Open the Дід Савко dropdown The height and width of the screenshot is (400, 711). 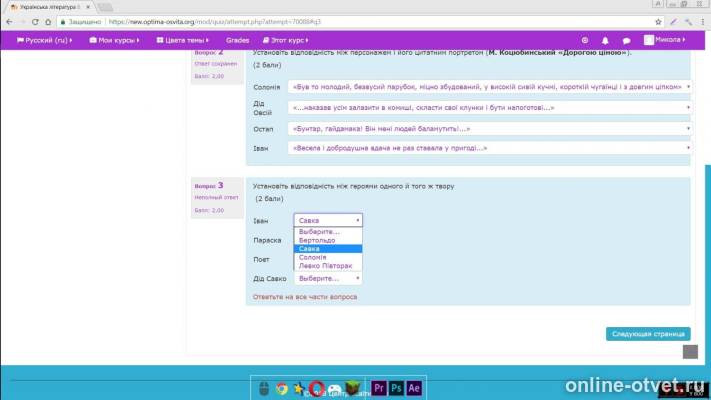[x=328, y=278]
